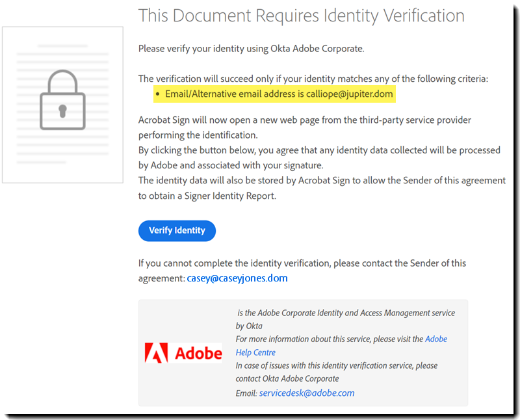Select the highlighted calliope@jupiter.dom criterion
Viewport: 520px width, 420px height.
click(x=273, y=94)
